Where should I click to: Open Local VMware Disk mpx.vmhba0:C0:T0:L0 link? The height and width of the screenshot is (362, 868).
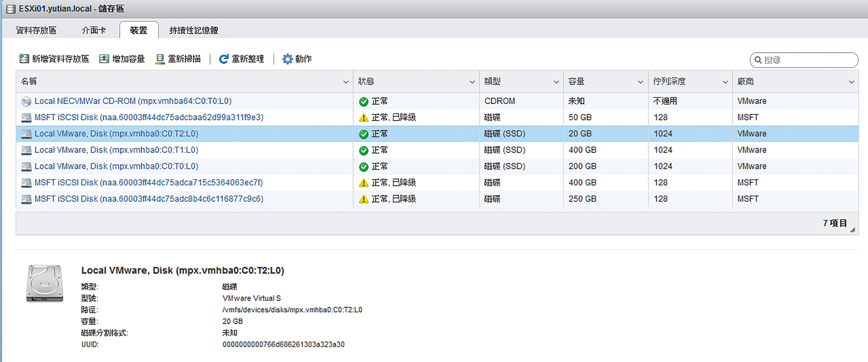116,166
